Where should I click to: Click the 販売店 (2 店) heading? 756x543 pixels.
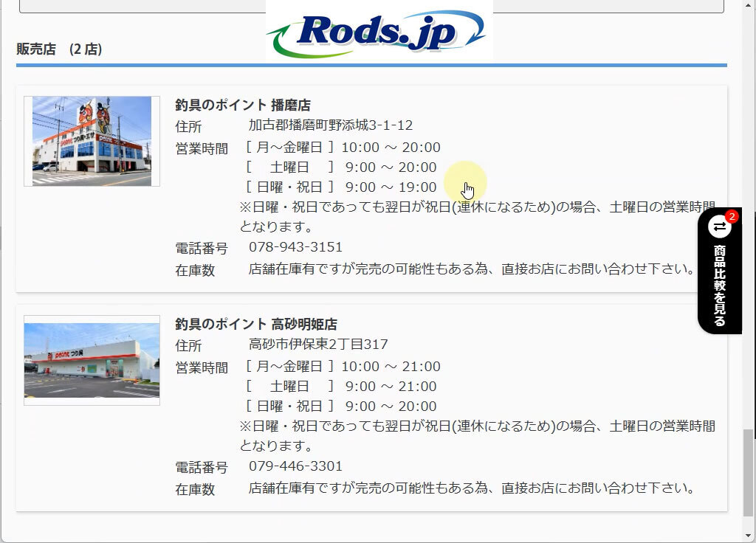pyautogui.click(x=59, y=49)
